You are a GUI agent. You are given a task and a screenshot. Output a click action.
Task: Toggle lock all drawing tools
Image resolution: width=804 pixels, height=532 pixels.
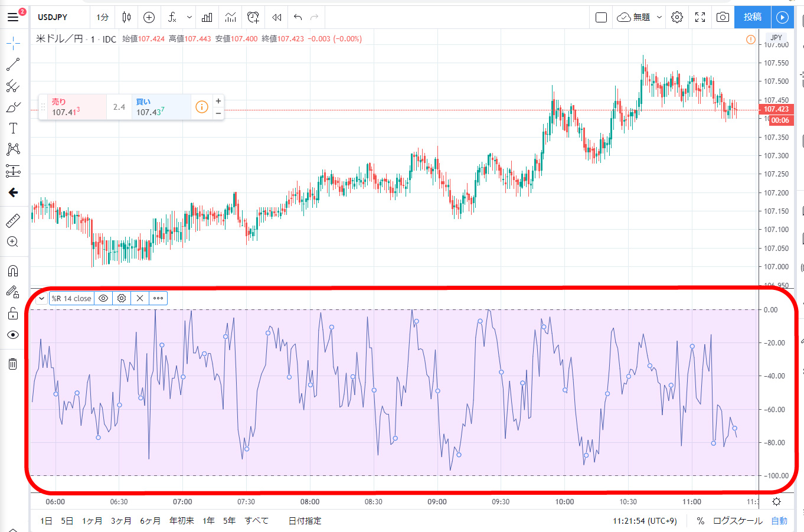(13, 313)
